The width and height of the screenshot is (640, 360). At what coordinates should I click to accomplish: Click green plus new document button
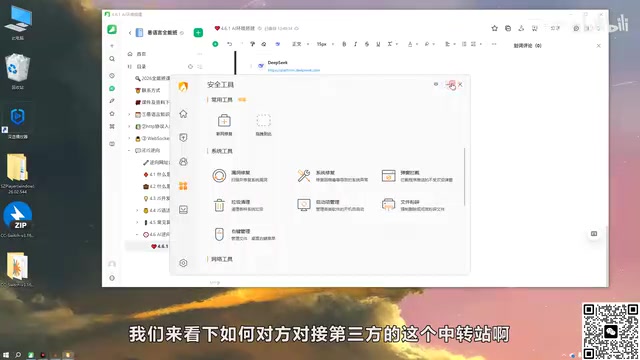tap(198, 32)
